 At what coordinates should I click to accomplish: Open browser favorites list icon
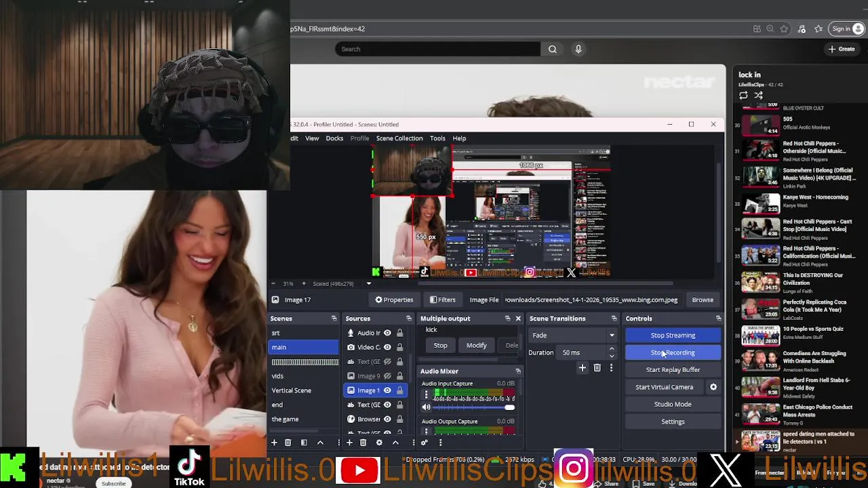point(818,29)
